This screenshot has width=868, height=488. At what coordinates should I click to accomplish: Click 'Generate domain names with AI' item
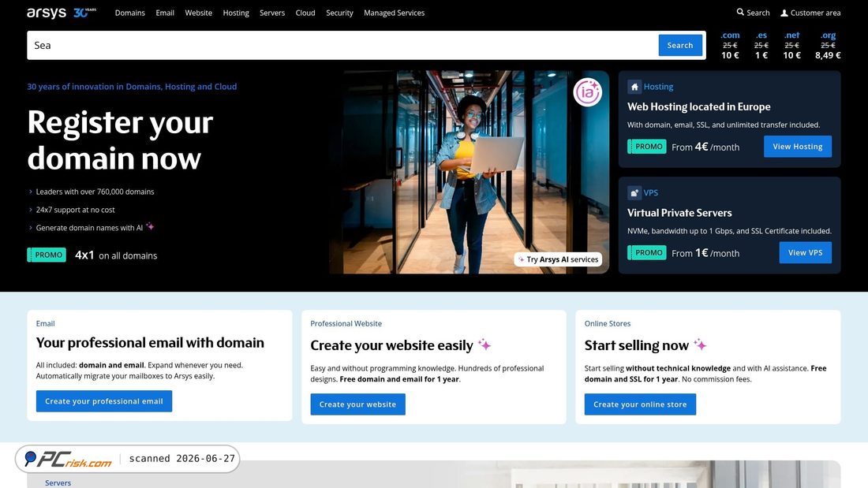[x=89, y=228]
